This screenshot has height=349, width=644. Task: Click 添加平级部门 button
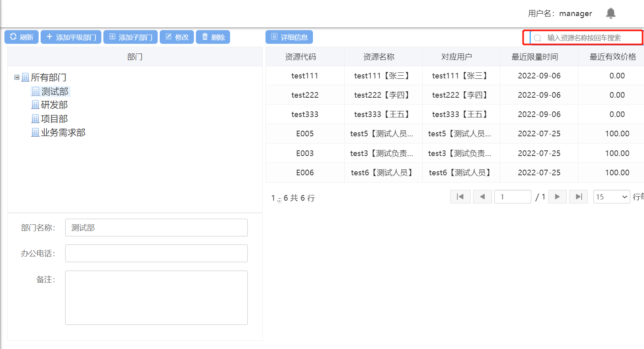coord(71,37)
